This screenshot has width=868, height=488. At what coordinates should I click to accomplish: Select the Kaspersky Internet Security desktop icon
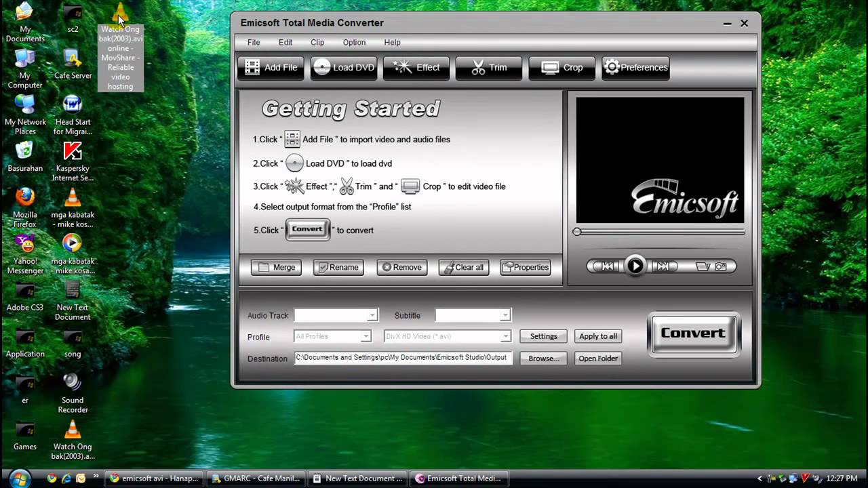[x=73, y=161]
